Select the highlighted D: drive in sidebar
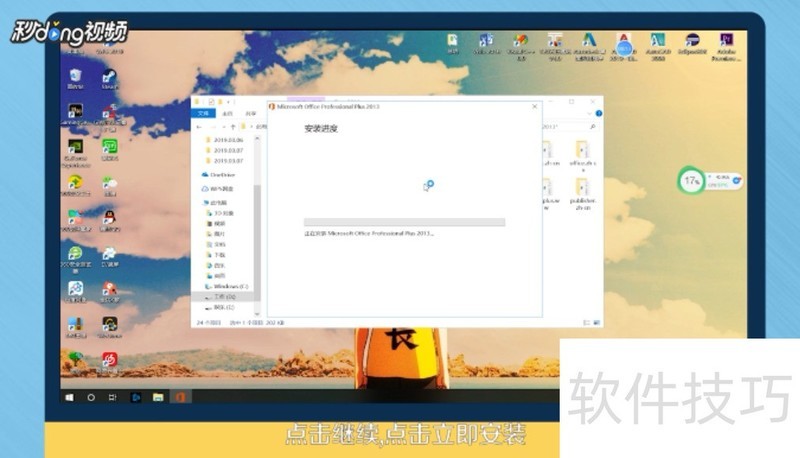Image resolution: width=800 pixels, height=458 pixels. (222, 296)
